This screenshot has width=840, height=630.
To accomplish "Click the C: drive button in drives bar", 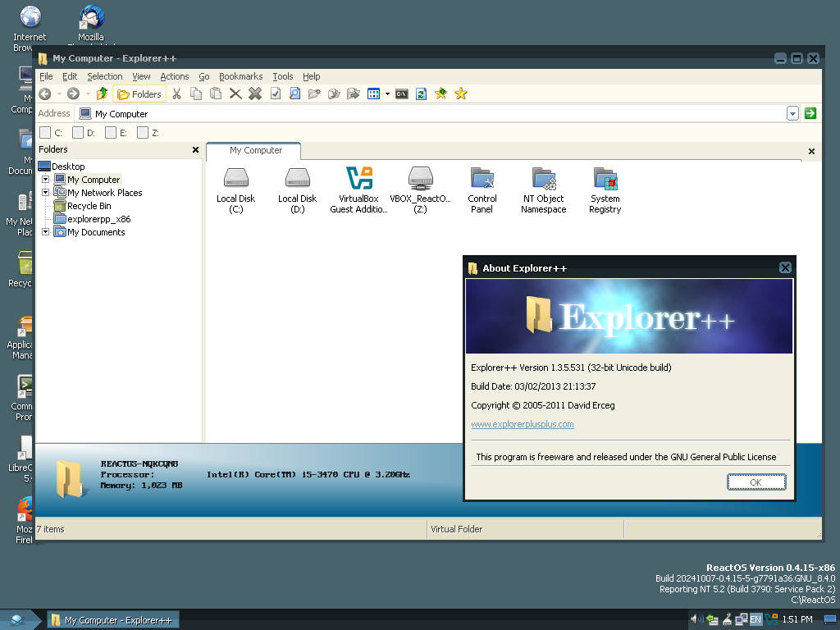I will [x=52, y=132].
